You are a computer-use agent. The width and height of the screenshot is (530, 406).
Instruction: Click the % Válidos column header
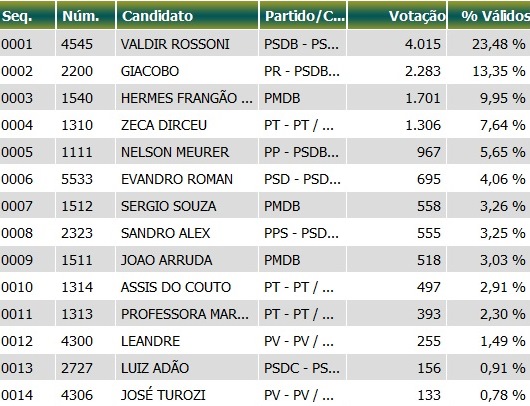pyautogui.click(x=489, y=15)
